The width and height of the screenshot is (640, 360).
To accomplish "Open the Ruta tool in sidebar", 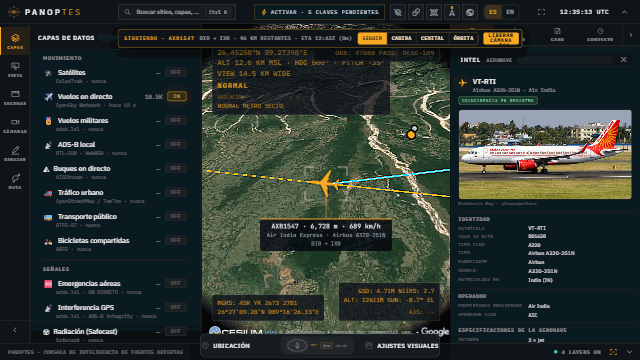I will 15,181.
